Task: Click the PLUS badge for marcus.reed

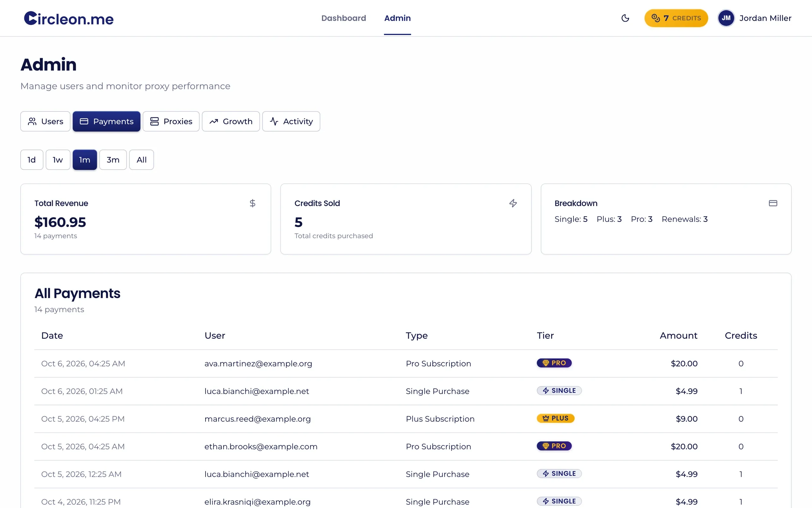Action: [x=556, y=418]
